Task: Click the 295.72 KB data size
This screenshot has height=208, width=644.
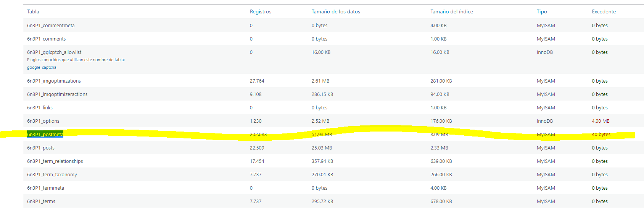Action: coord(322,201)
